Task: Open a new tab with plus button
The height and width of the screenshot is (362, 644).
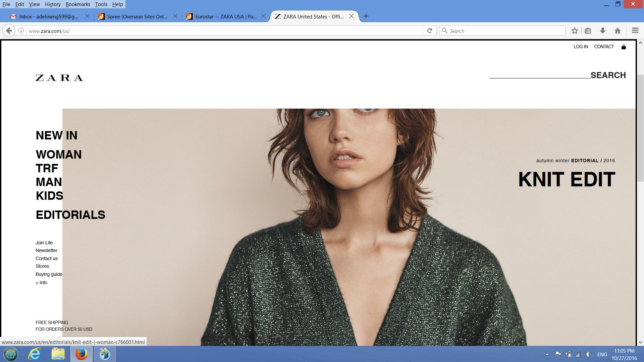Action: point(366,16)
